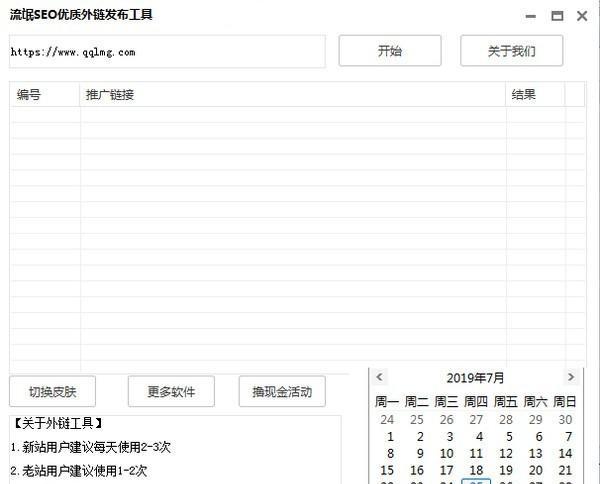Image resolution: width=600 pixels, height=484 pixels.
Task: Select the 编号 column header
Action: tap(44, 95)
